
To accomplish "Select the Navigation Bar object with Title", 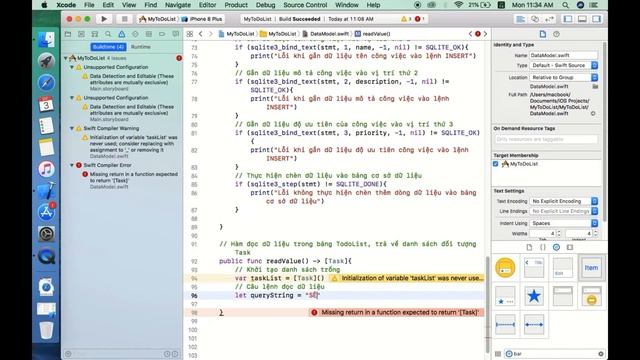I will [534, 268].
